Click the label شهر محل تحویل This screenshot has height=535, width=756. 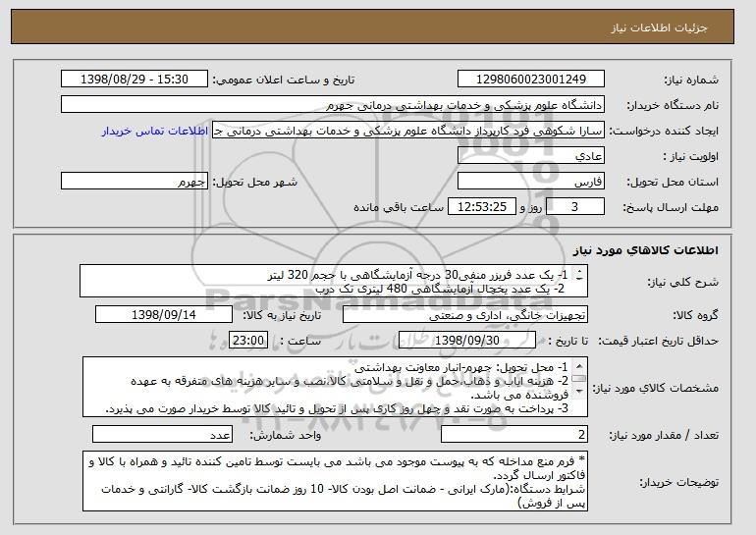[x=254, y=182]
